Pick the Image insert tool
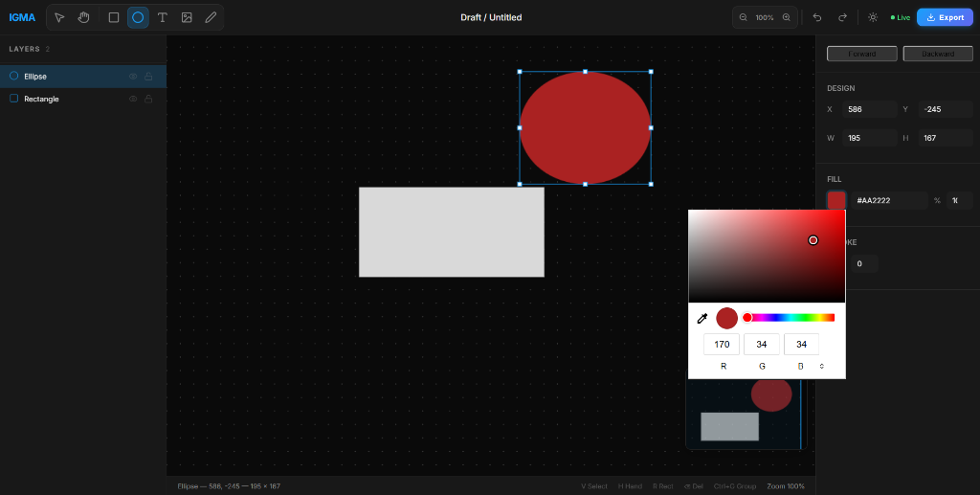The width and height of the screenshot is (980, 495). [187, 17]
